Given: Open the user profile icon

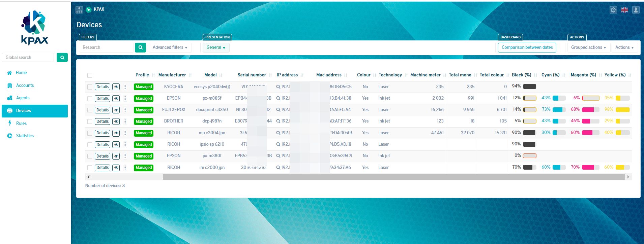Looking at the screenshot, I should (636, 10).
